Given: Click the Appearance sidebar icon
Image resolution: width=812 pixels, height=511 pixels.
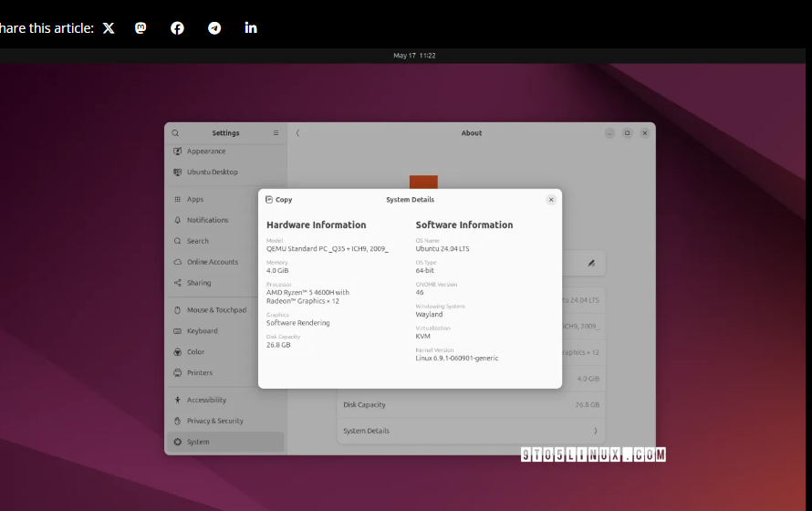Looking at the screenshot, I should (x=178, y=151).
